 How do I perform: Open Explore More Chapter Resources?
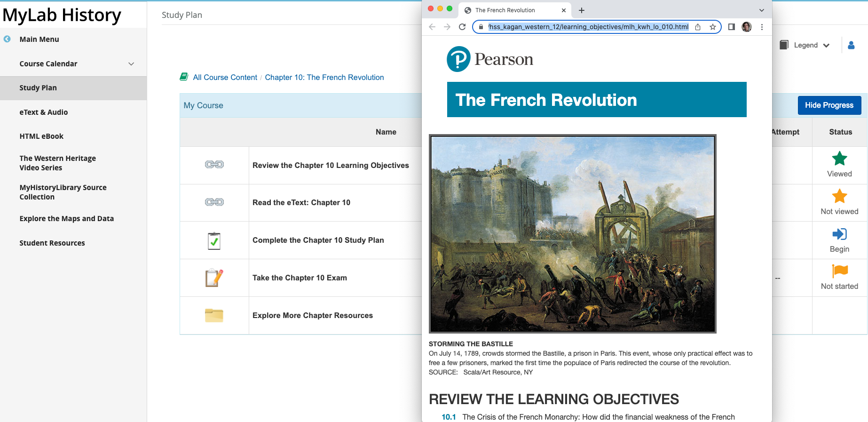click(313, 315)
